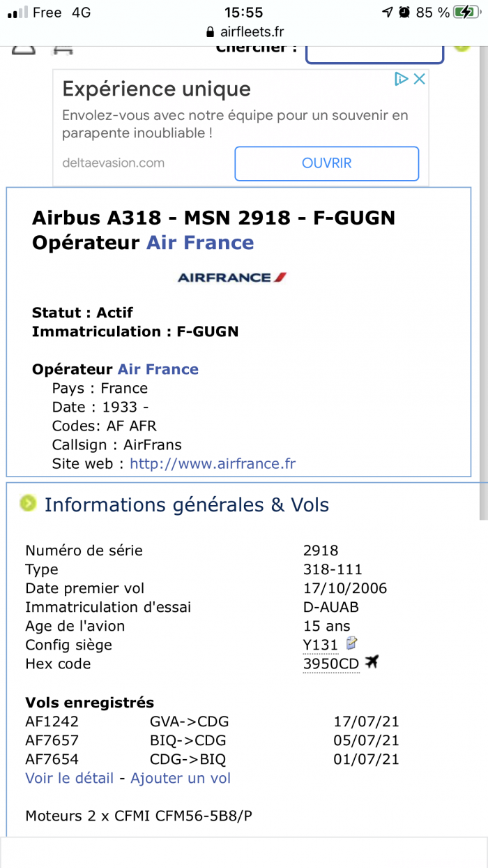Tap the green arrow icon before Informations générales

coord(28,503)
